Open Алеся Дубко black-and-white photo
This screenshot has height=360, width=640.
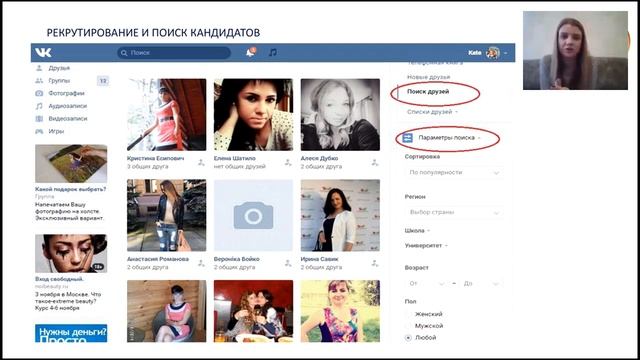click(340, 115)
